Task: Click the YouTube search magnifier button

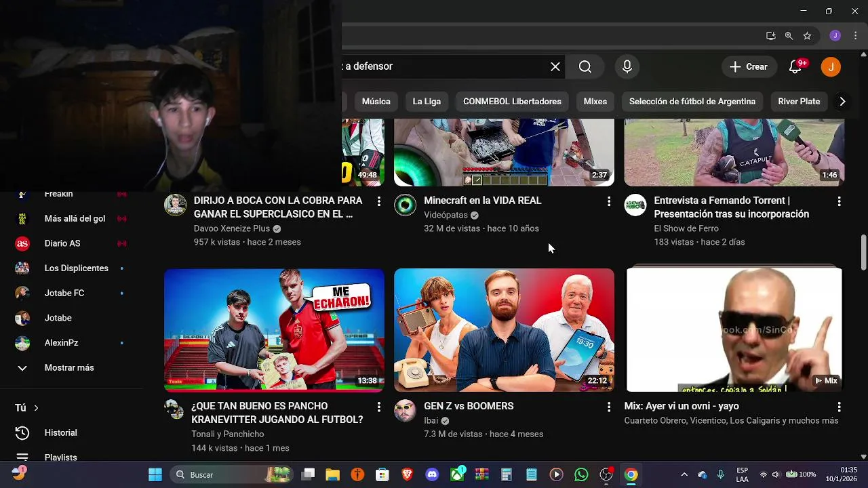Action: pos(585,66)
